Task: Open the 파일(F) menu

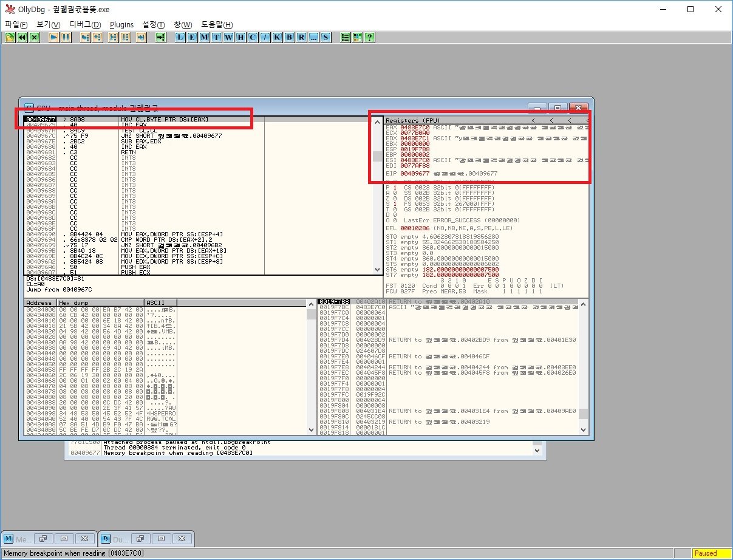Action: [x=16, y=24]
